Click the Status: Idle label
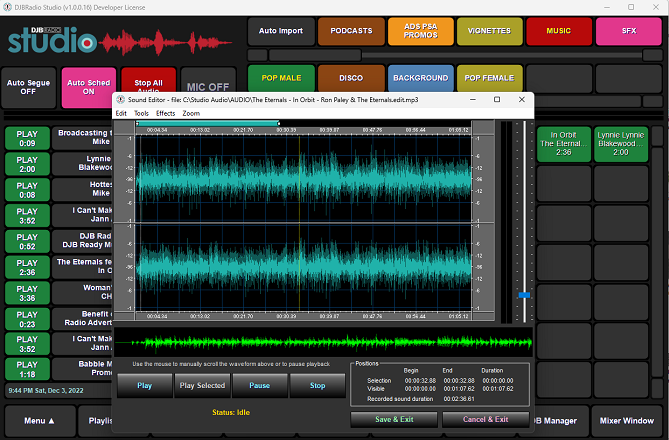This screenshot has height=440, width=669. pyautogui.click(x=231, y=413)
